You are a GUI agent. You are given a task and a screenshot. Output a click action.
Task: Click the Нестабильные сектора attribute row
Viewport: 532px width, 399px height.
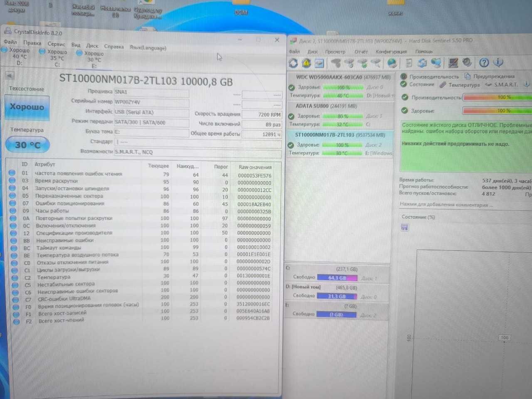point(141,284)
